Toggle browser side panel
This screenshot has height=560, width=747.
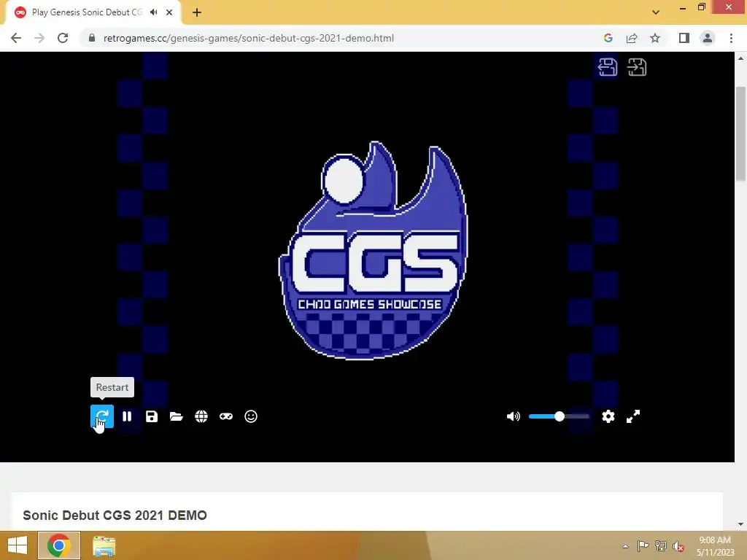point(684,38)
